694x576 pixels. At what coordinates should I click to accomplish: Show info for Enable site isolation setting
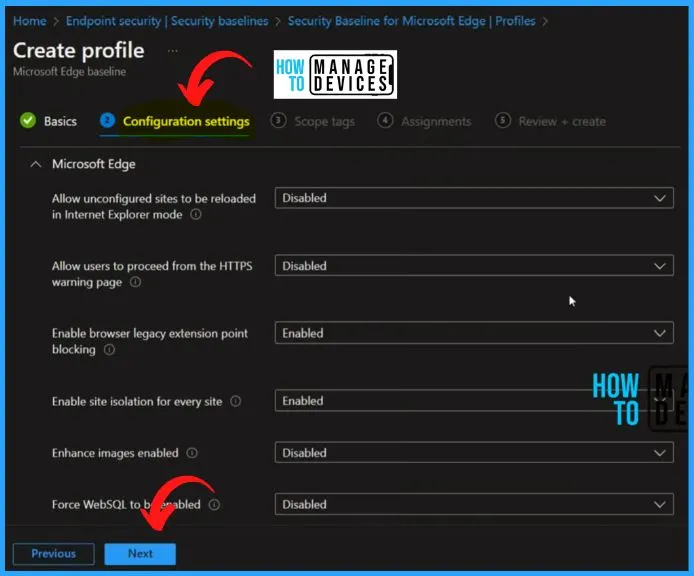click(236, 401)
